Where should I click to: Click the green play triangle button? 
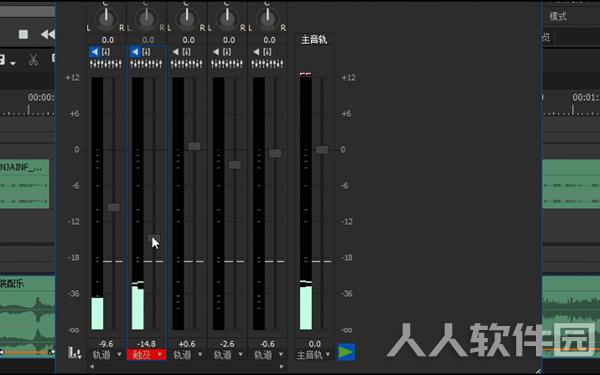pos(346,352)
